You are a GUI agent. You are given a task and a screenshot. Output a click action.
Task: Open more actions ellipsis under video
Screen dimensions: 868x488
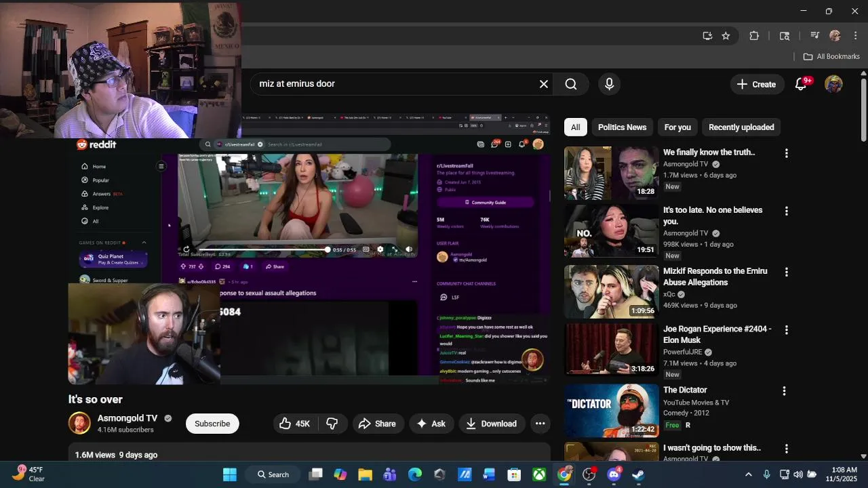(x=540, y=424)
